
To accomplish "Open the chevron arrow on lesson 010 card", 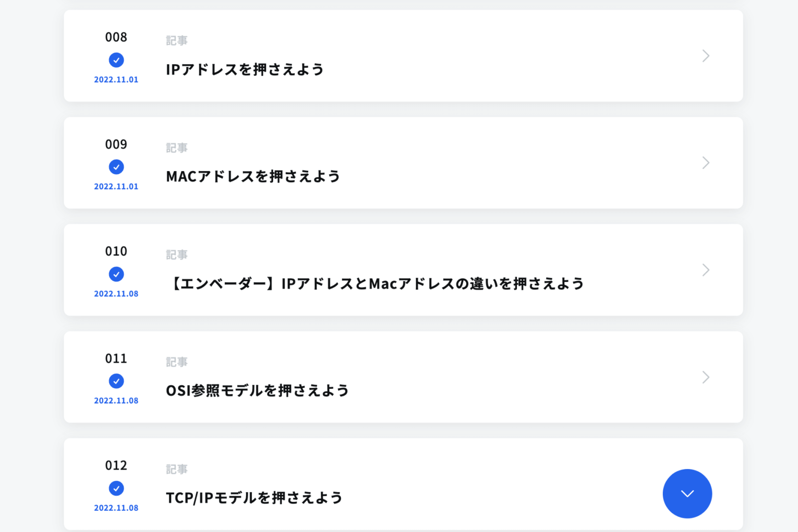I will pos(706,270).
